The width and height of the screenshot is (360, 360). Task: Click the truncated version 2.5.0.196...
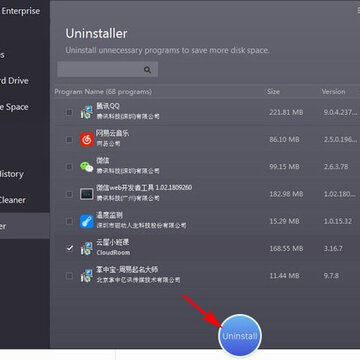pos(340,139)
